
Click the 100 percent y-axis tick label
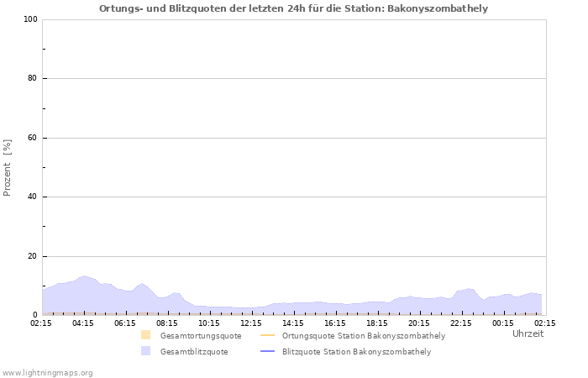click(29, 19)
